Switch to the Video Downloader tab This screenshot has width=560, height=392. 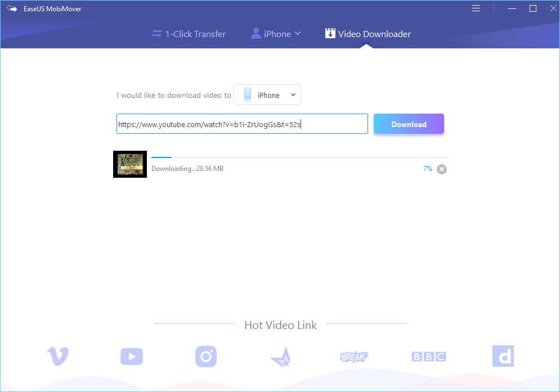pos(368,34)
